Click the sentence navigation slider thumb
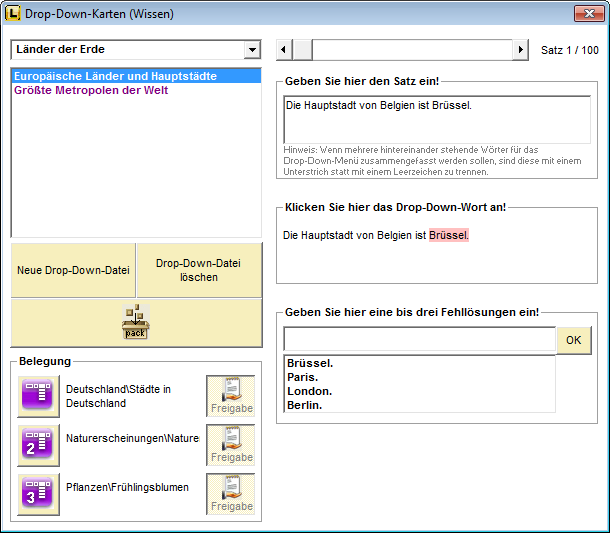 click(x=302, y=50)
